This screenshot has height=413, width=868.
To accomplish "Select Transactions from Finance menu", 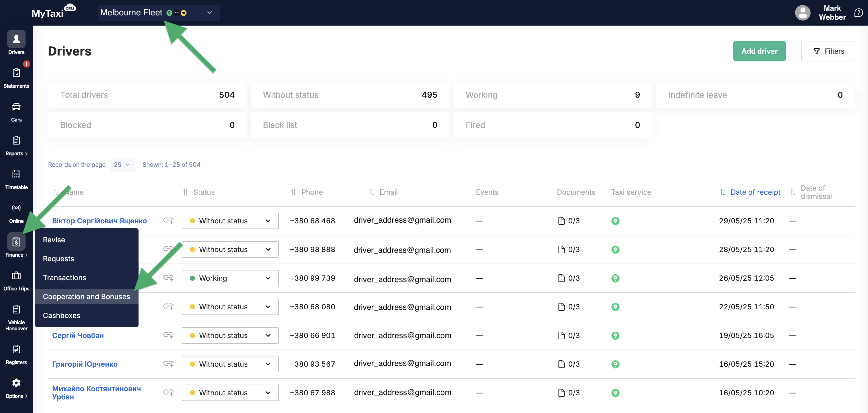I will pyautogui.click(x=87, y=277).
